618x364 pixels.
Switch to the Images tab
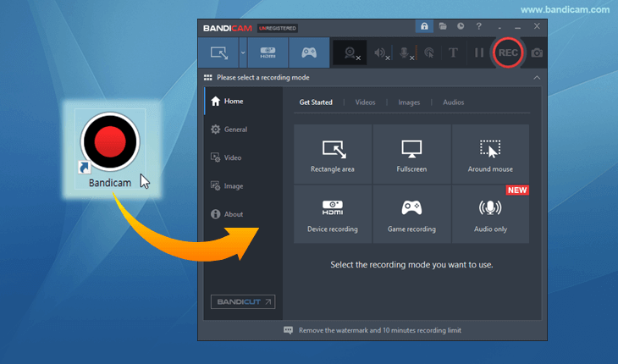[x=409, y=102]
